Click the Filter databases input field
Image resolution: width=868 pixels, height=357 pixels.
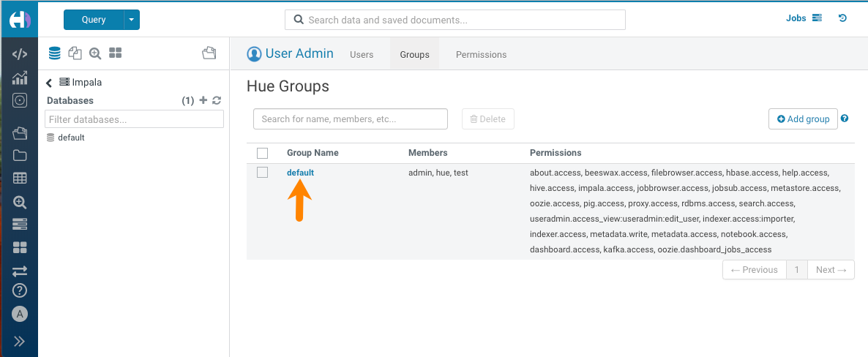click(134, 119)
